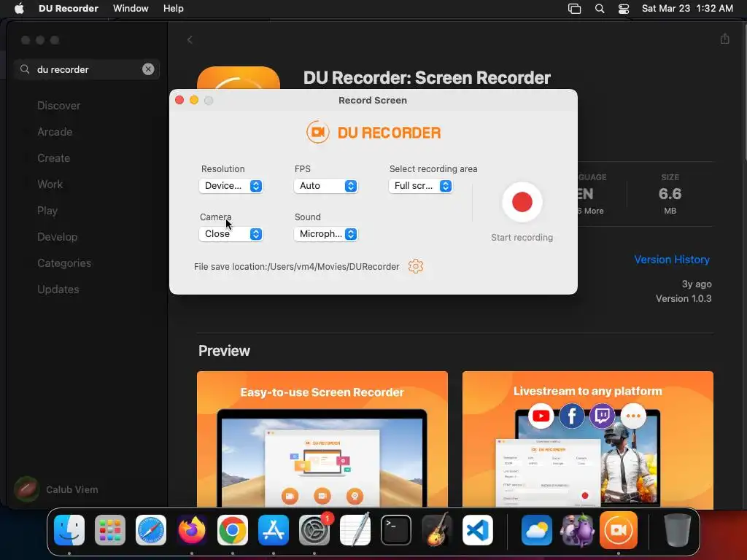Open Terminal from the Dock
This screenshot has width=747, height=560.
point(396,530)
